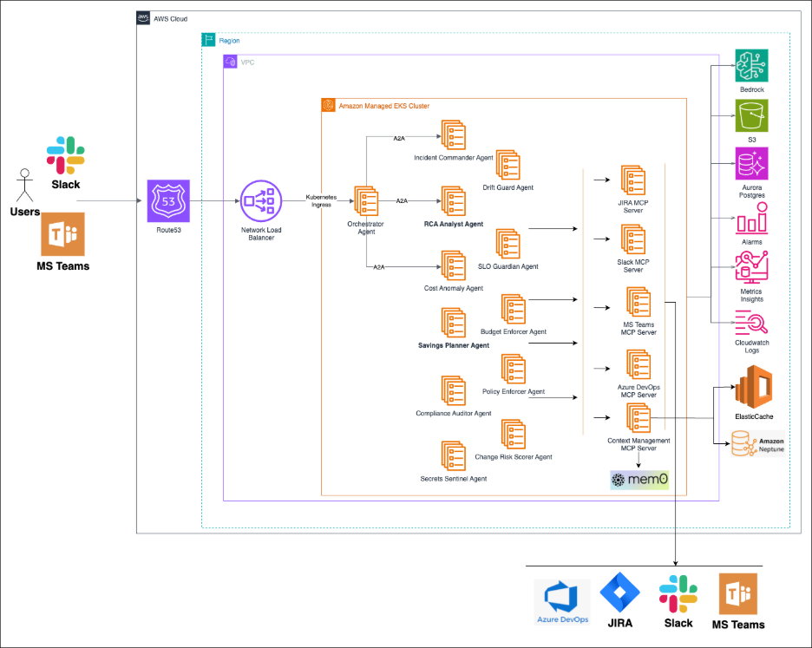Select the JIRA MCP Server icon
Image resolution: width=812 pixels, height=648 pixels.
pos(633,179)
